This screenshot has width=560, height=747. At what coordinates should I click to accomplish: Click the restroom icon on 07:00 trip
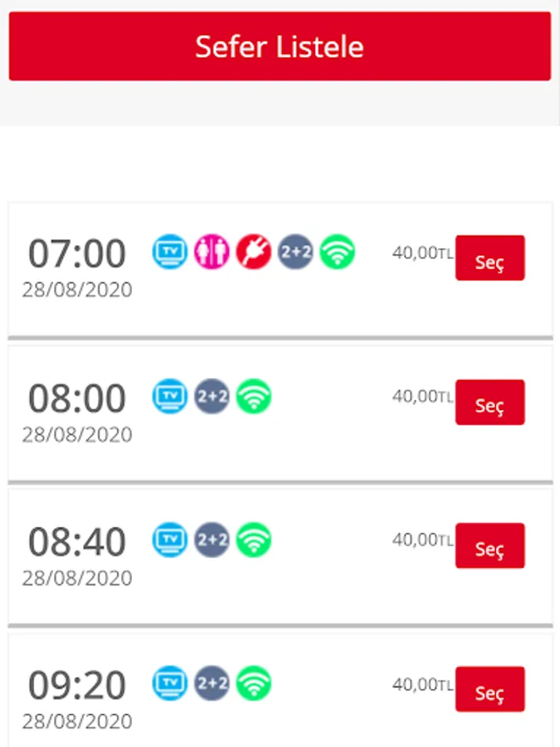212,251
